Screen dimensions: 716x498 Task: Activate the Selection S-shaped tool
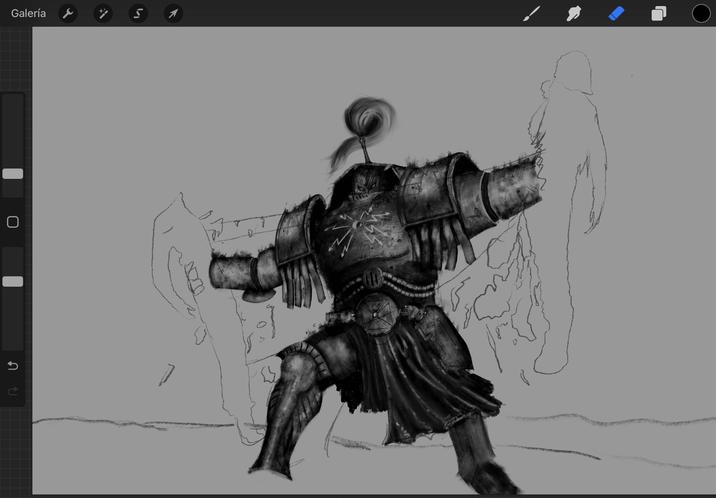tap(138, 13)
